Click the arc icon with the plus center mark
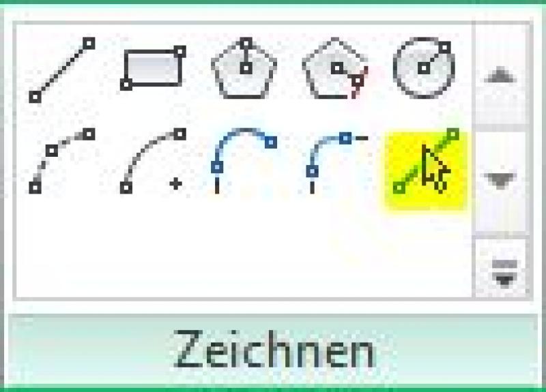Screen dimensions: 546x392 153,161
